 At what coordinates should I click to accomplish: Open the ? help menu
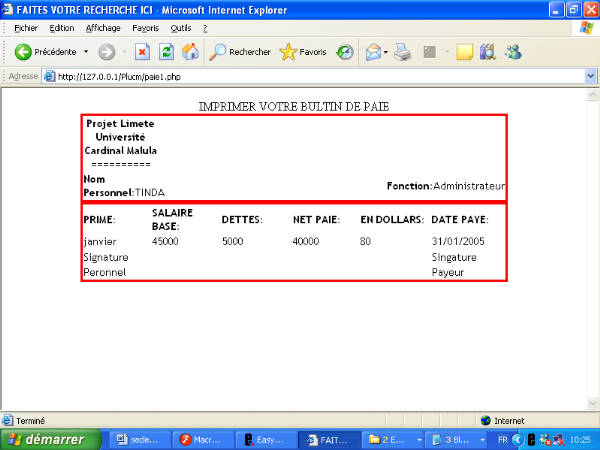(205, 28)
